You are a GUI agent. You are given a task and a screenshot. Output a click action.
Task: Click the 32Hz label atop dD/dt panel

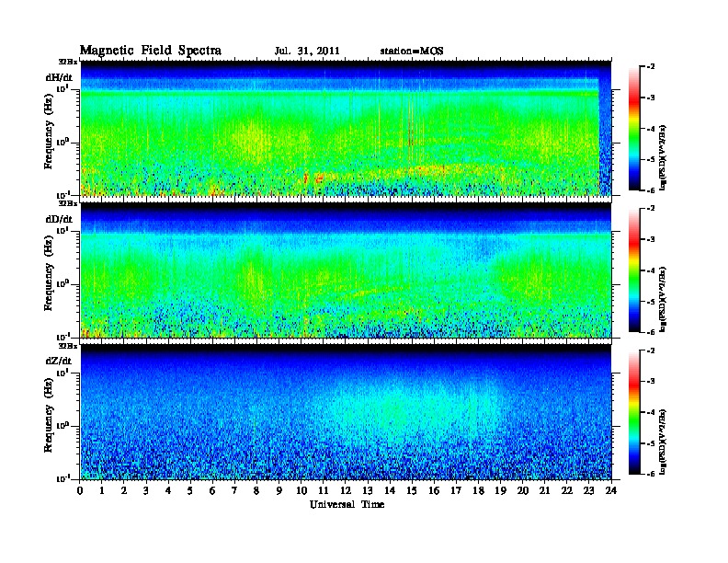click(x=68, y=203)
